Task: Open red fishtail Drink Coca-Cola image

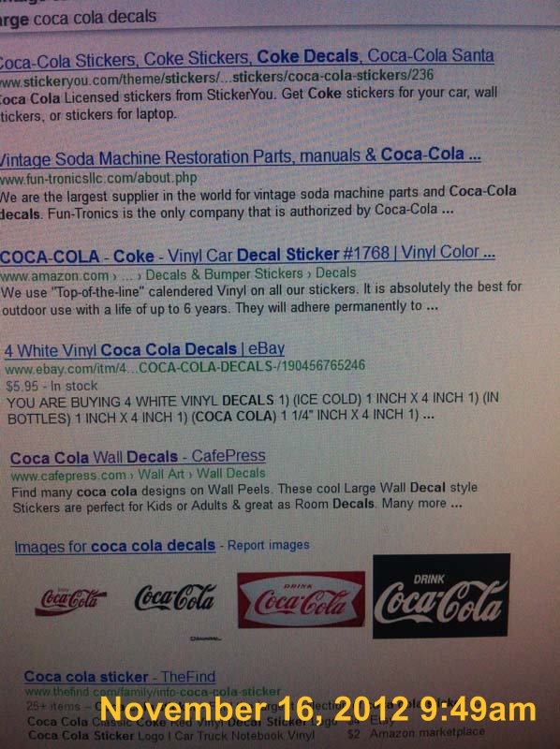Action: [x=301, y=600]
